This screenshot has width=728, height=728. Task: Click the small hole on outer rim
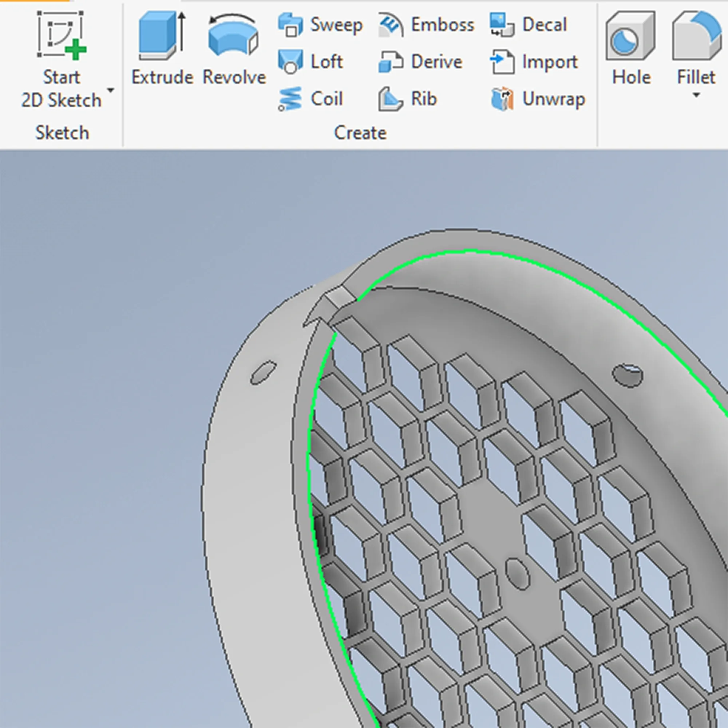[x=264, y=372]
